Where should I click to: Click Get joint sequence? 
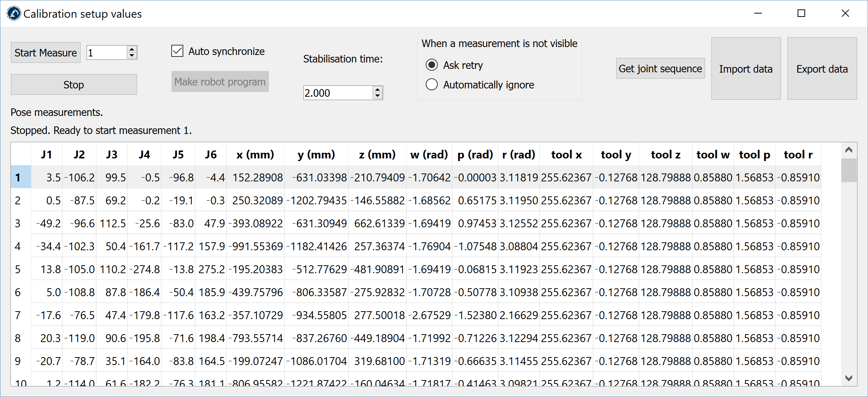point(660,68)
